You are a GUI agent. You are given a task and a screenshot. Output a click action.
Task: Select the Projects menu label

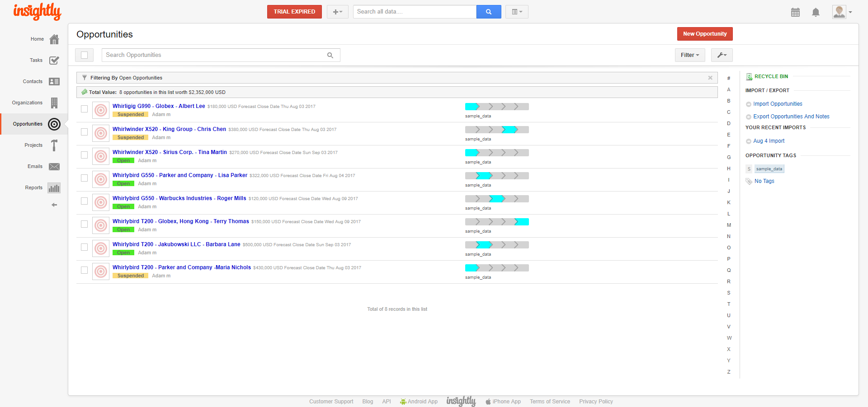tap(33, 145)
